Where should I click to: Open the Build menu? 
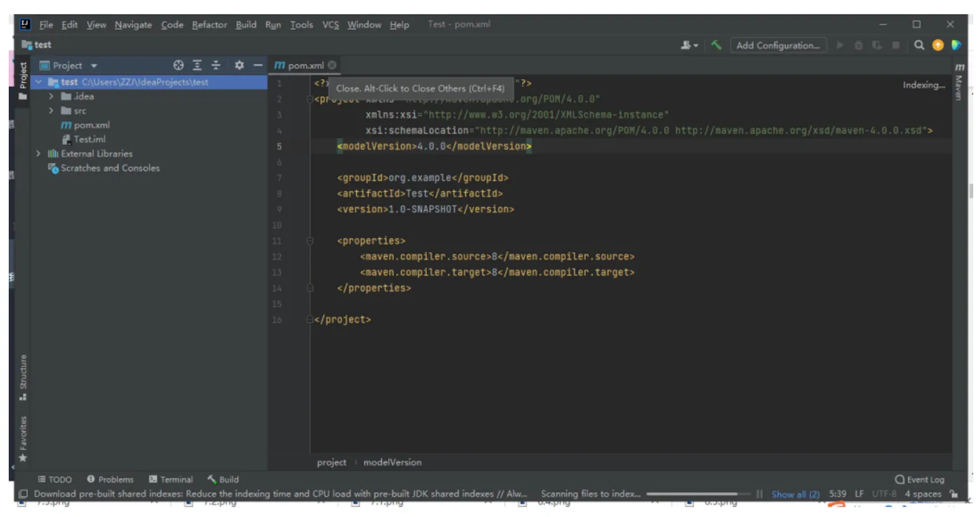[246, 24]
